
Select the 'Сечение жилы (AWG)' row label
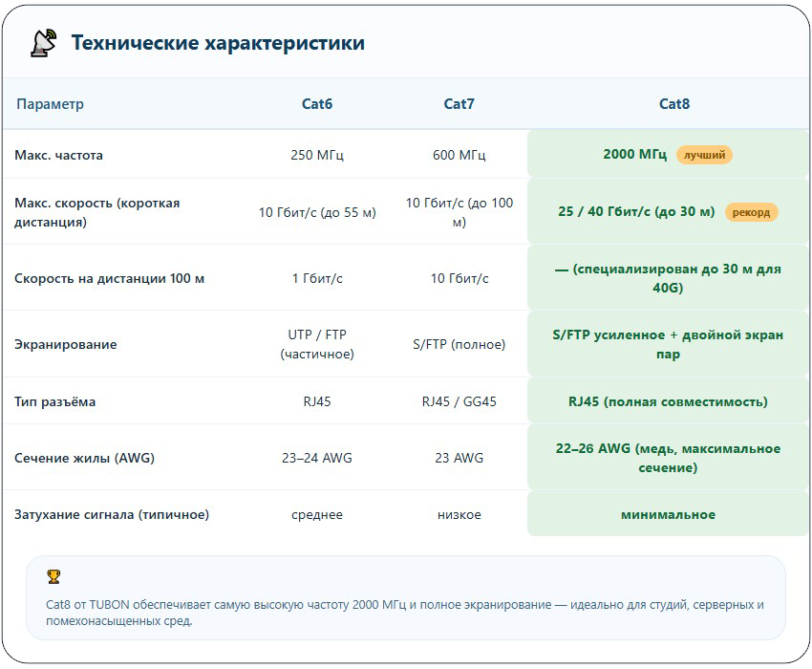tap(84, 458)
